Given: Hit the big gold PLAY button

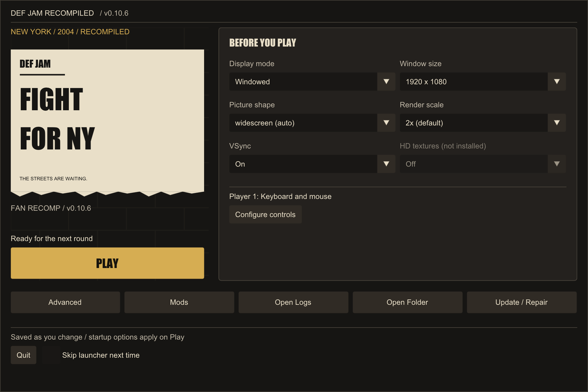Looking at the screenshot, I should click(107, 263).
